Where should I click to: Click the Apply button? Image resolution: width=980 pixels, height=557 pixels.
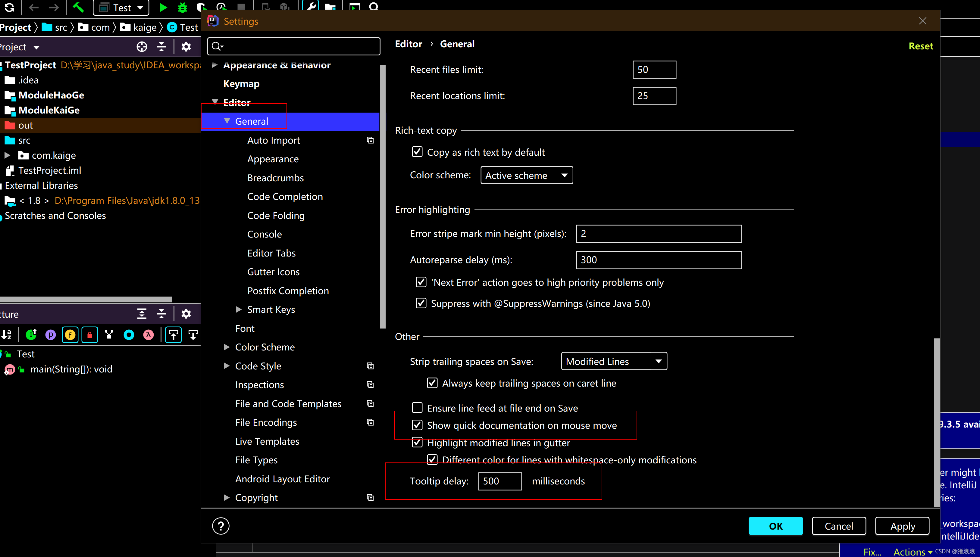coord(902,526)
